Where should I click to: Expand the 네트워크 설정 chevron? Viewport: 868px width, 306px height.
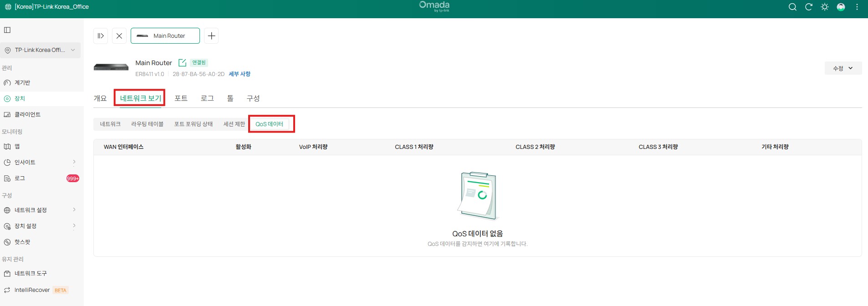(x=74, y=210)
